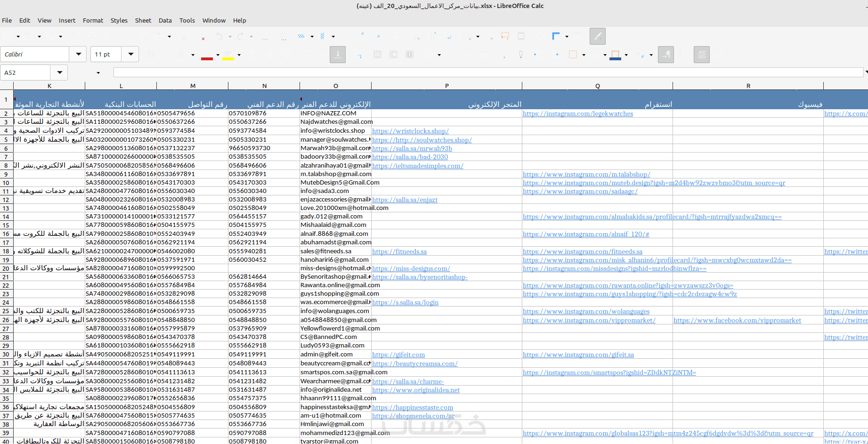This screenshot has width=868, height=444.
Task: Click the Insert Column icon
Action: [323, 36]
